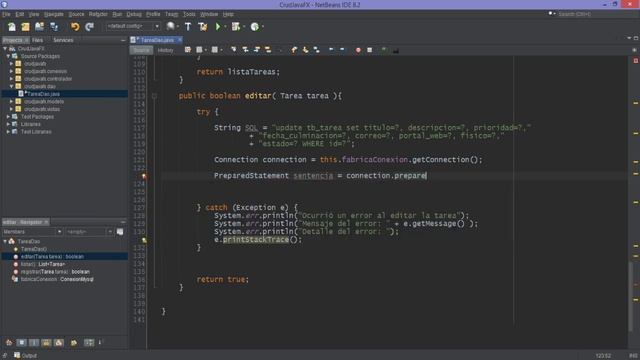This screenshot has width=640, height=360.
Task: Close the TareaDao.java editor tab
Action: pos(180,40)
